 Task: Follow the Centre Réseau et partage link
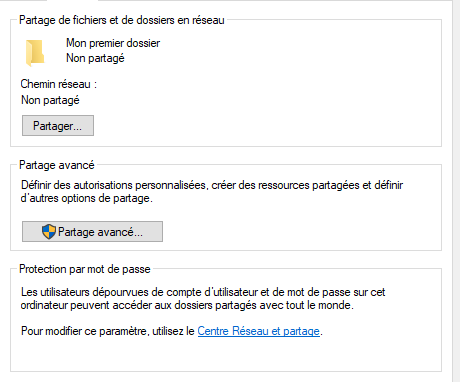click(259, 331)
